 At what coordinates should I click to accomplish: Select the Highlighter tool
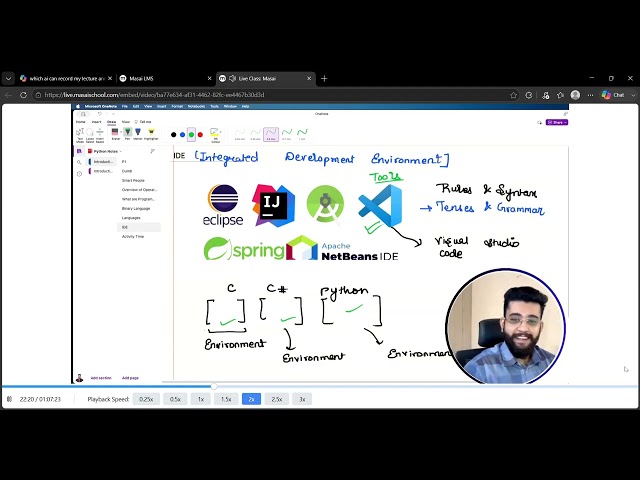tap(151, 133)
